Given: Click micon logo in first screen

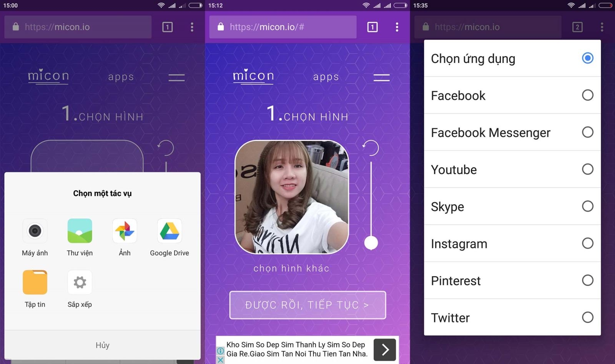Looking at the screenshot, I should (48, 76).
